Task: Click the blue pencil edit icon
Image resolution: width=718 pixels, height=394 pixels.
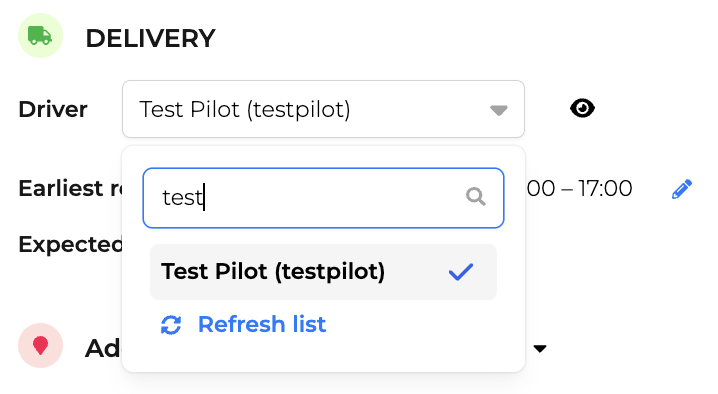Action: coord(682,189)
